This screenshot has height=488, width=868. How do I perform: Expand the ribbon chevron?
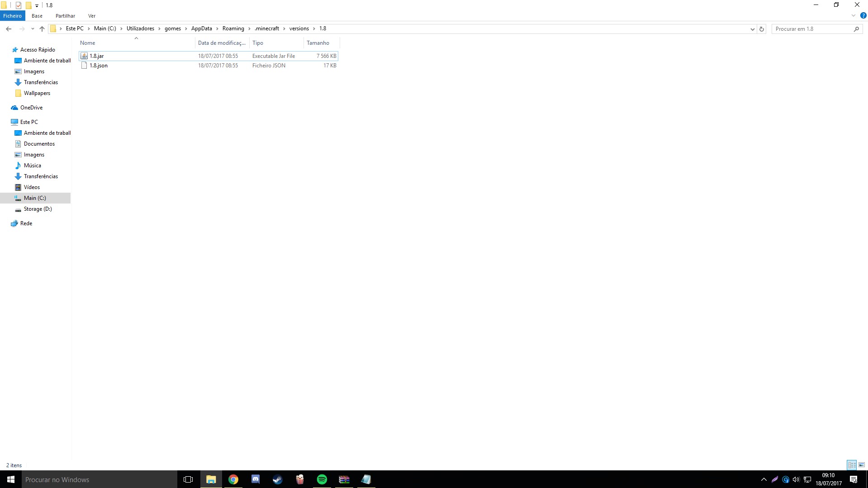tap(854, 15)
